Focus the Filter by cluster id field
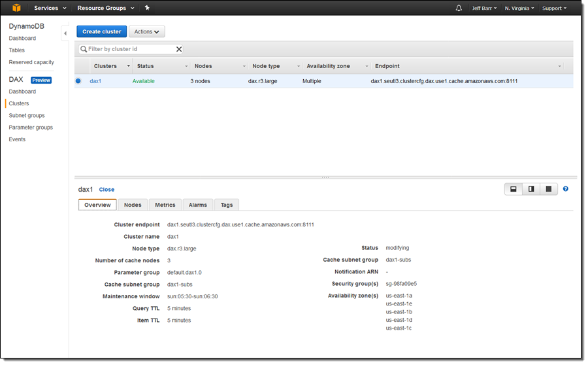This screenshot has height=365, width=588. (x=129, y=49)
